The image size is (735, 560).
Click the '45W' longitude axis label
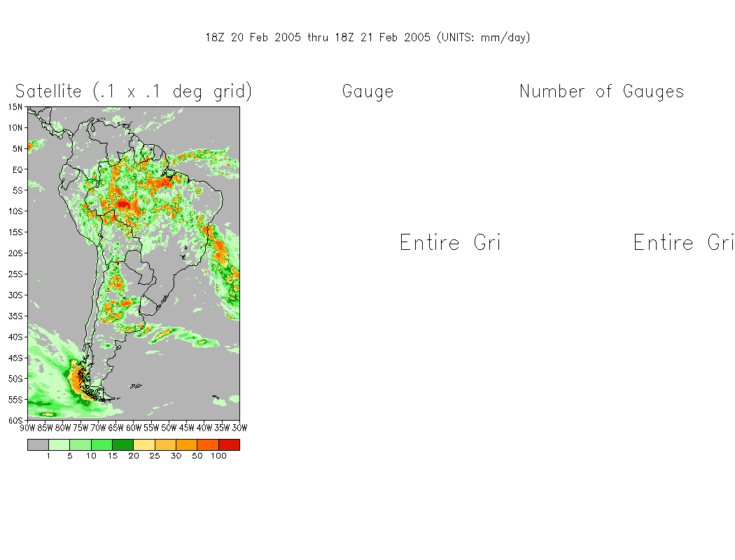[187, 428]
